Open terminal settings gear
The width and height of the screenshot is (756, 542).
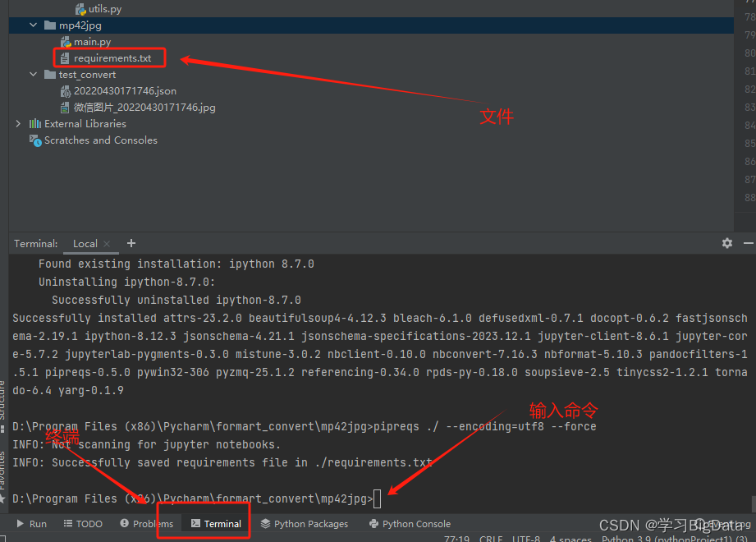point(727,243)
